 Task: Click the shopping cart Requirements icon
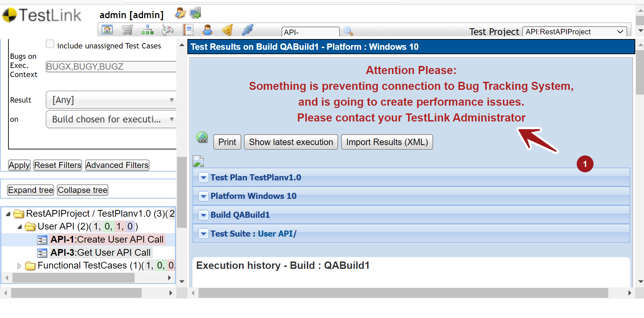tap(127, 30)
